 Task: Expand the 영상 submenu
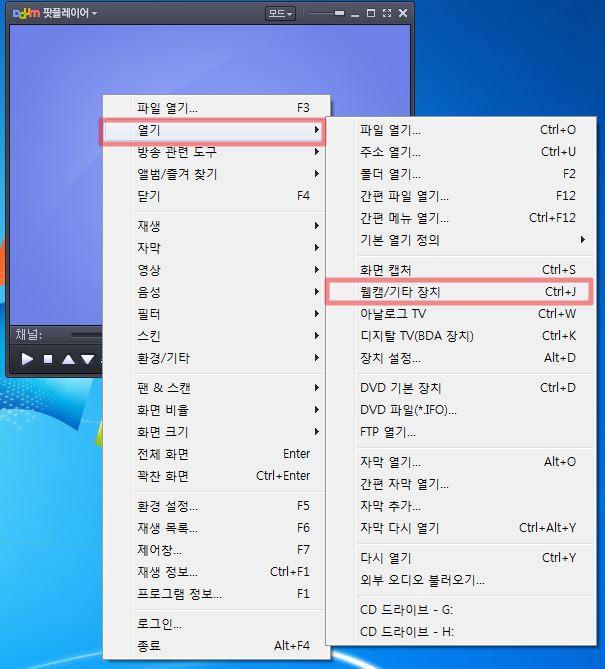[x=216, y=270]
